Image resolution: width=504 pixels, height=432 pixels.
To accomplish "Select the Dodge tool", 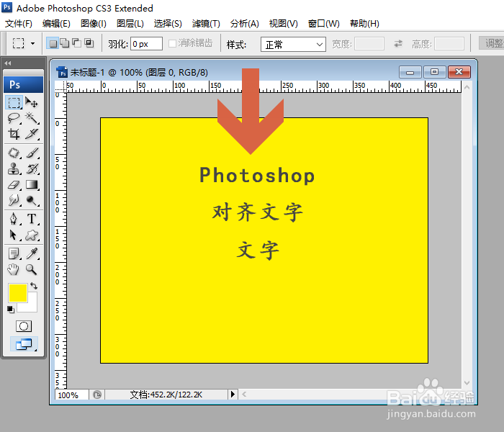I will point(32,200).
